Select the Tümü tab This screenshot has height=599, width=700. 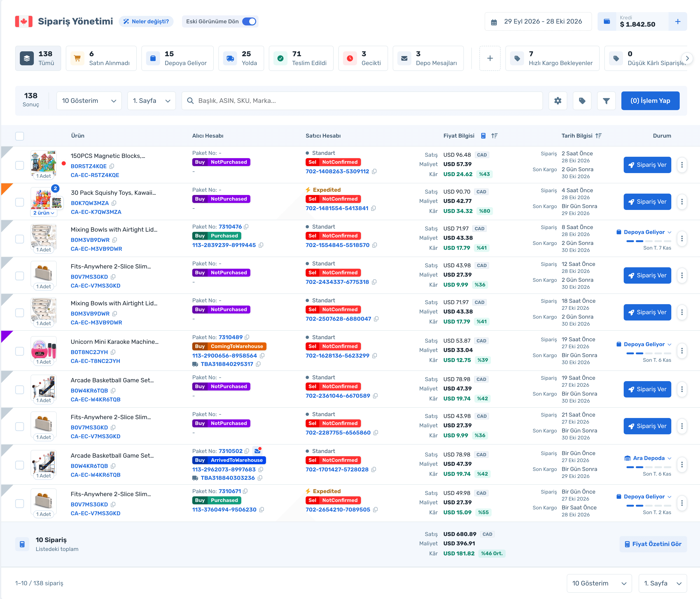pyautogui.click(x=38, y=58)
